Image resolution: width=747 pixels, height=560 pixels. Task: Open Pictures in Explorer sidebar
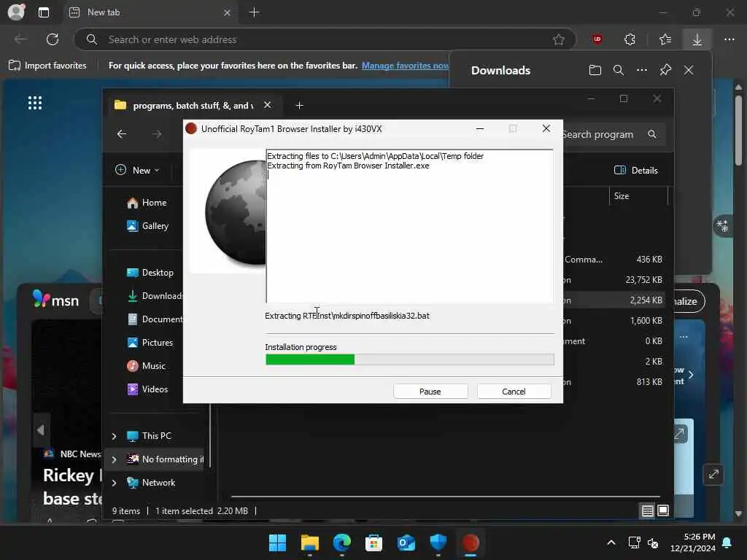(150, 343)
